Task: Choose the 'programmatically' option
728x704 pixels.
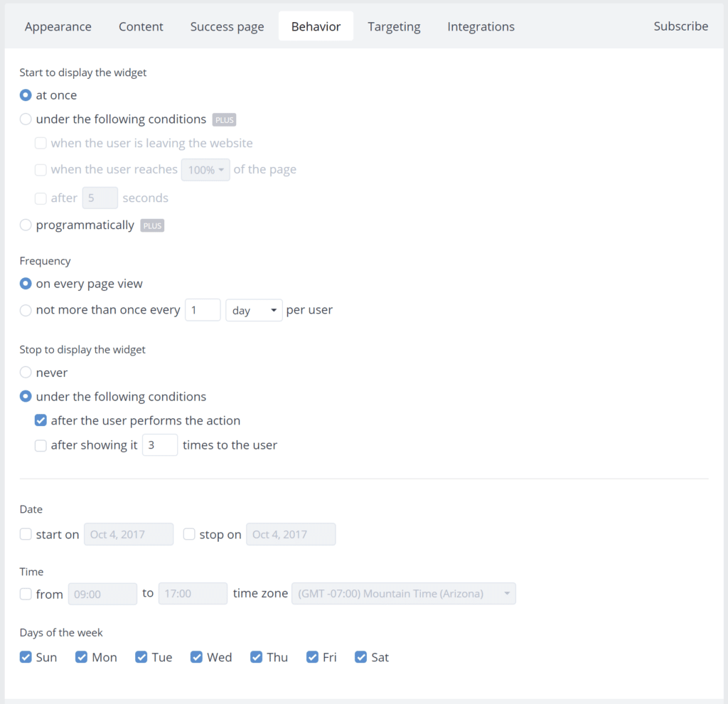Action: click(x=26, y=225)
